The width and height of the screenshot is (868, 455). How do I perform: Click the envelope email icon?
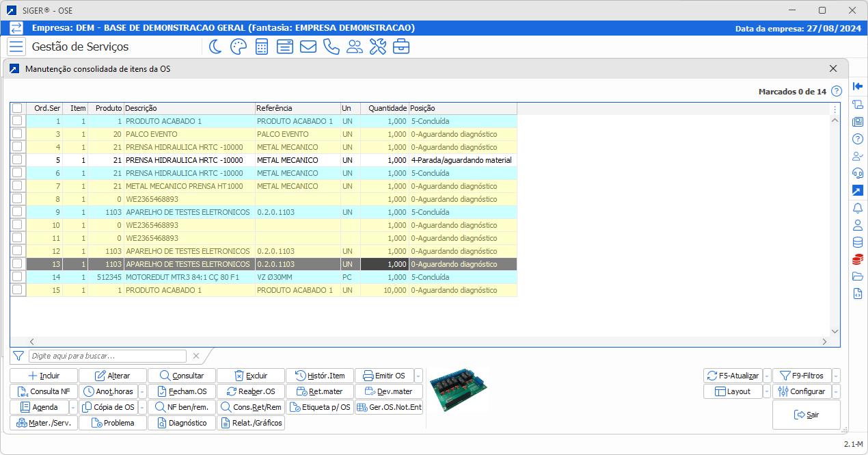click(308, 47)
